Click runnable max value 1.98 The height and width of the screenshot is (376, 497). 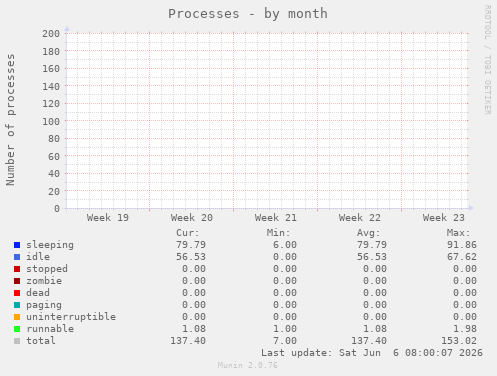pos(465,329)
